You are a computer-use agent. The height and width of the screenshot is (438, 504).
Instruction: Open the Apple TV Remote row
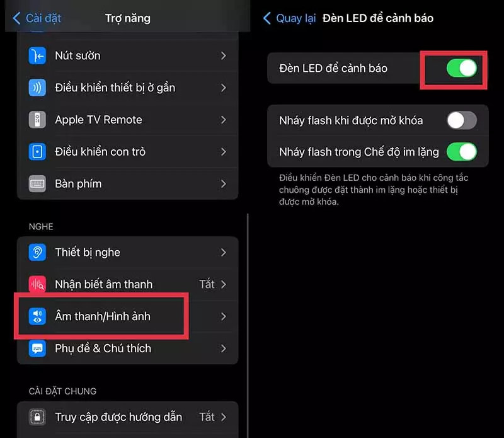pos(128,120)
